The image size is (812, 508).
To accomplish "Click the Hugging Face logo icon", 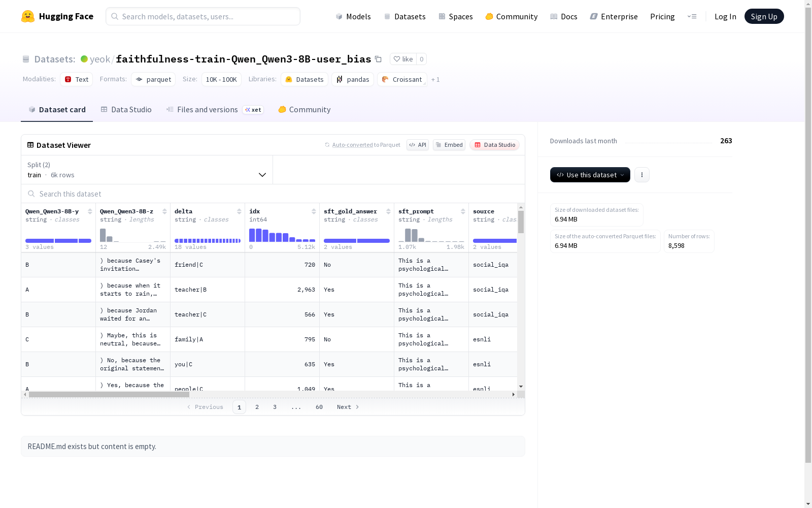I will (x=28, y=16).
